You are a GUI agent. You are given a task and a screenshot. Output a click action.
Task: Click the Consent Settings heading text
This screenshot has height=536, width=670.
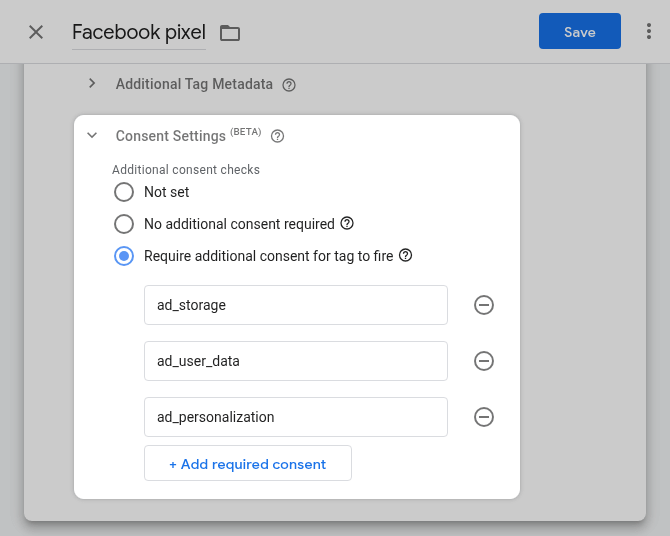point(170,136)
